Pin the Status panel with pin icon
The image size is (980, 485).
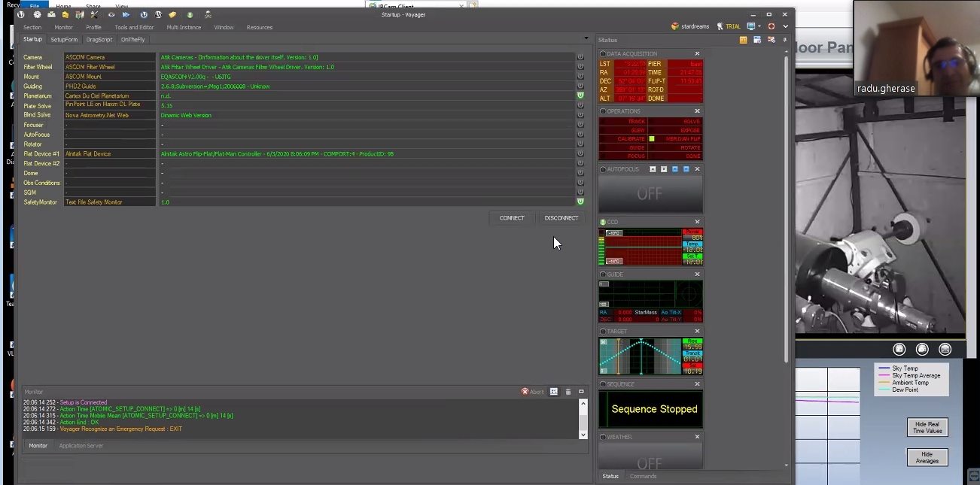coord(785,40)
